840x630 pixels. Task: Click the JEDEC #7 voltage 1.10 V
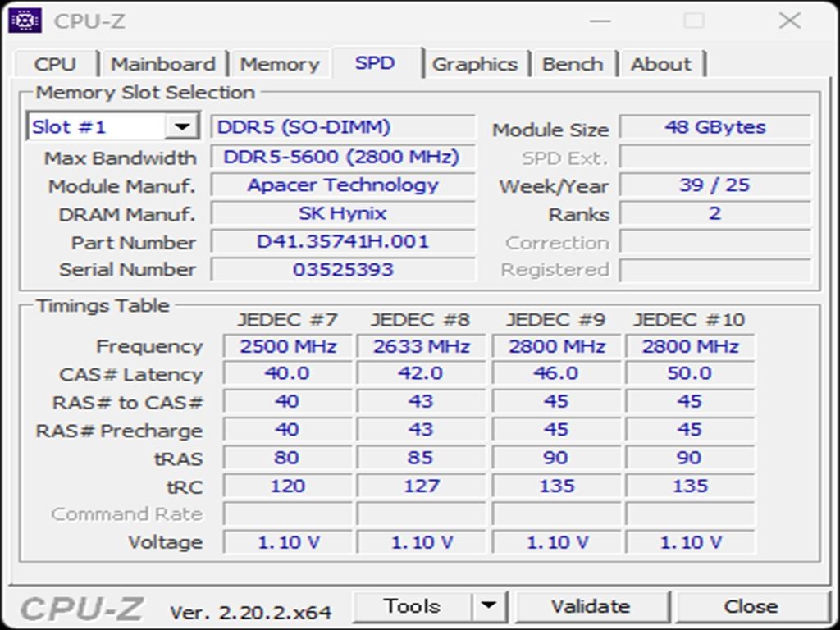[288, 542]
